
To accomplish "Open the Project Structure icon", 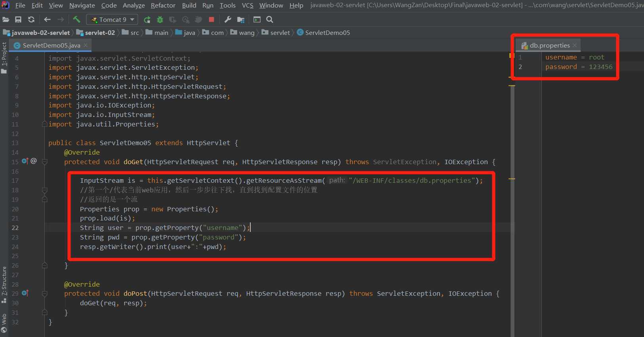I will click(x=240, y=19).
